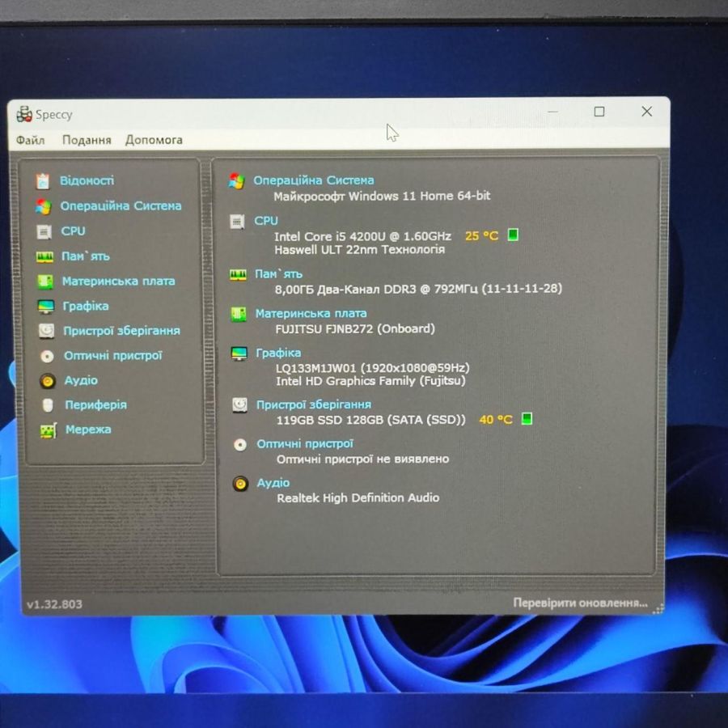Select Пам'ять label in sidebar
This screenshot has height=728, width=728.
[x=86, y=256]
